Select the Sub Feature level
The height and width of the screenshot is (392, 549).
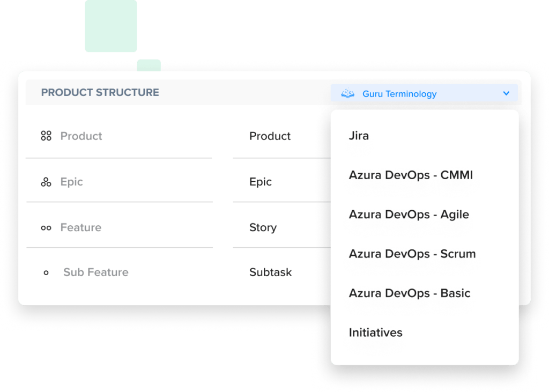[95, 272]
